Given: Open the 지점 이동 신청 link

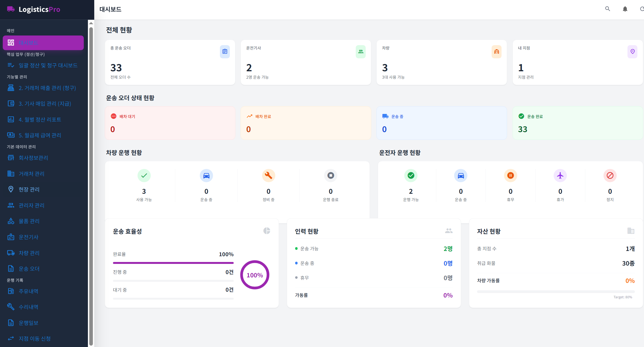Looking at the screenshot, I should coord(34,338).
